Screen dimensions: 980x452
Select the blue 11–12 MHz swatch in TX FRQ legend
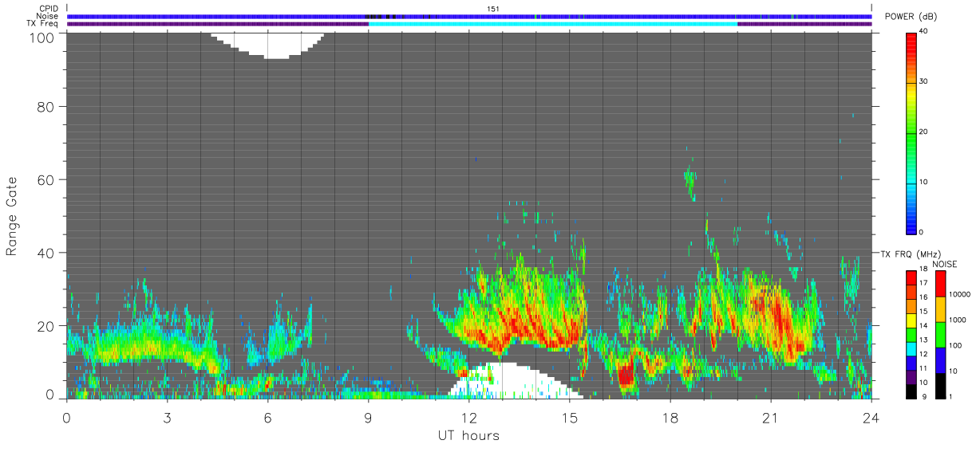pos(911,364)
